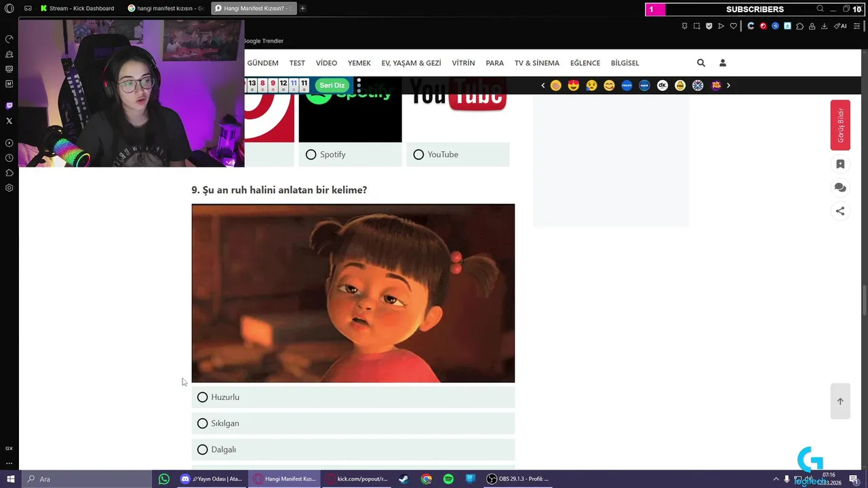Open sidebar Settings gear icon
Image resolution: width=868 pixels, height=488 pixels.
9,188
